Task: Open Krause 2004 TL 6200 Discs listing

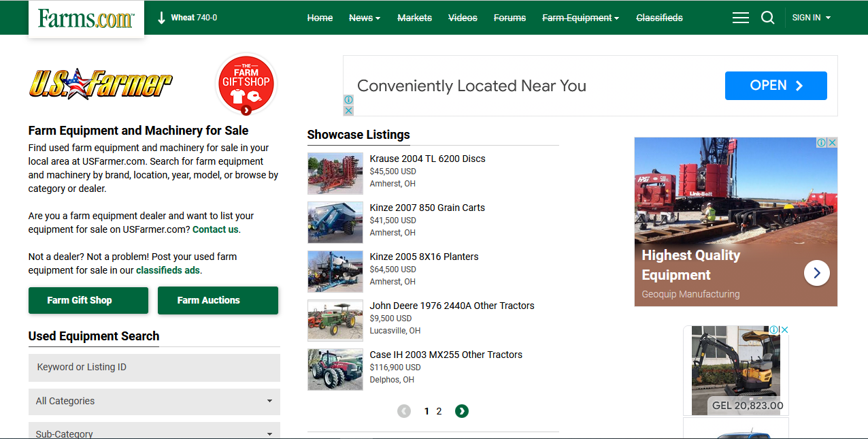Action: point(427,159)
